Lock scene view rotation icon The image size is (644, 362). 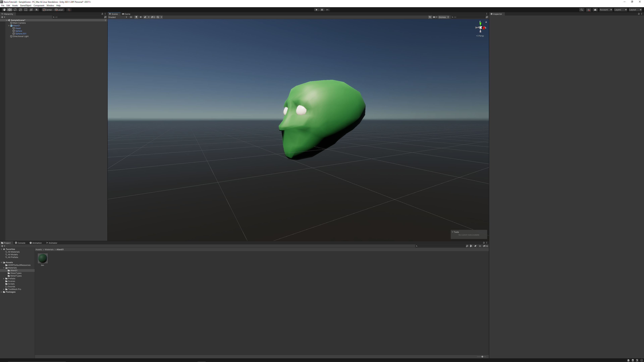[x=486, y=22]
